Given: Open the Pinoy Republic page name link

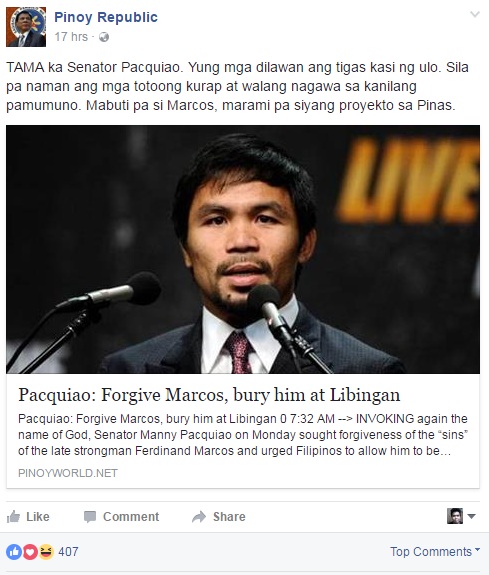Looking at the screenshot, I should pyautogui.click(x=106, y=17).
